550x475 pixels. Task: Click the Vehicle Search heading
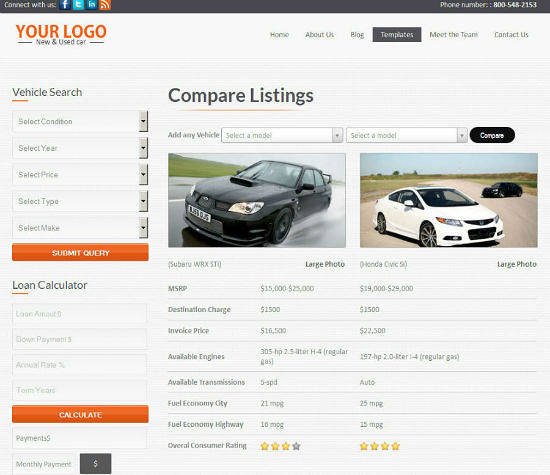47,92
